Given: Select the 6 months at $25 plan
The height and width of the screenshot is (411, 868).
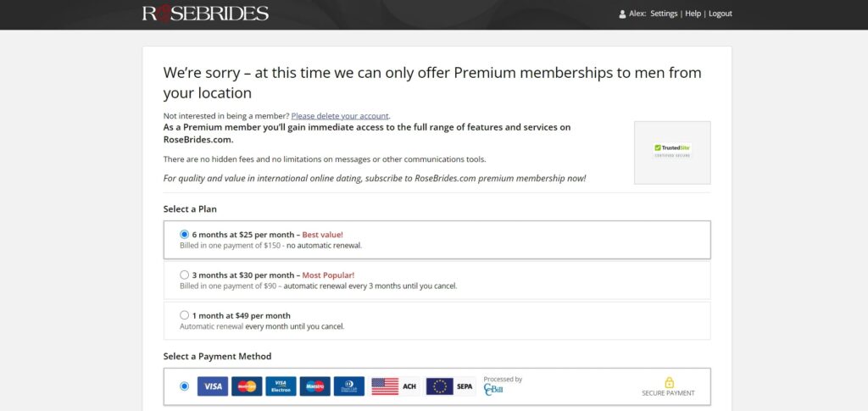Looking at the screenshot, I should 185,234.
